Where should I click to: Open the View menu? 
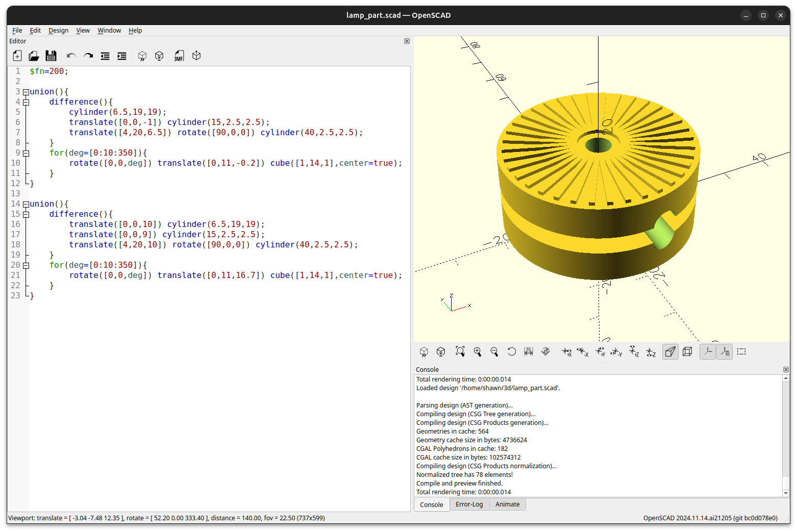(83, 31)
